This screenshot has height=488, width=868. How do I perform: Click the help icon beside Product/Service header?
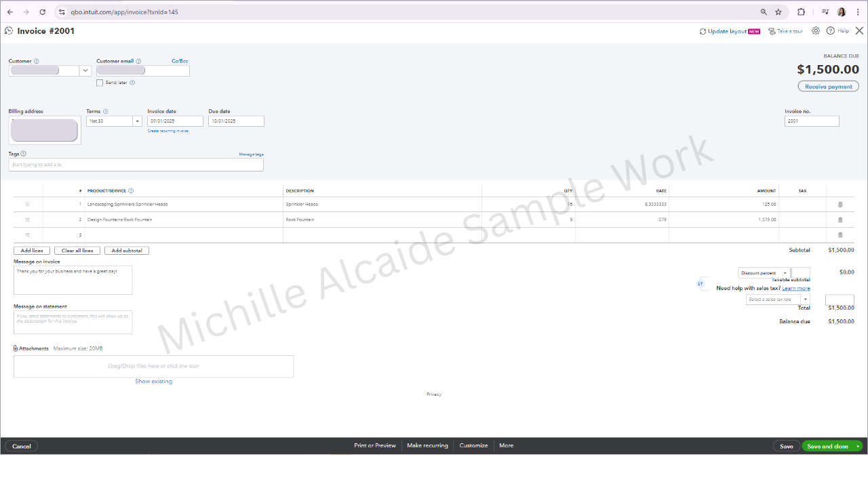[131, 190]
